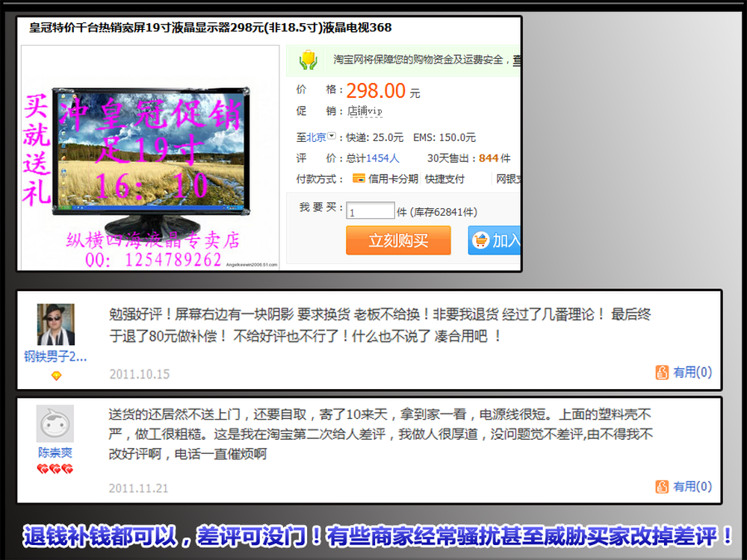Click the shopping cart icon on 加入 button

480,240
